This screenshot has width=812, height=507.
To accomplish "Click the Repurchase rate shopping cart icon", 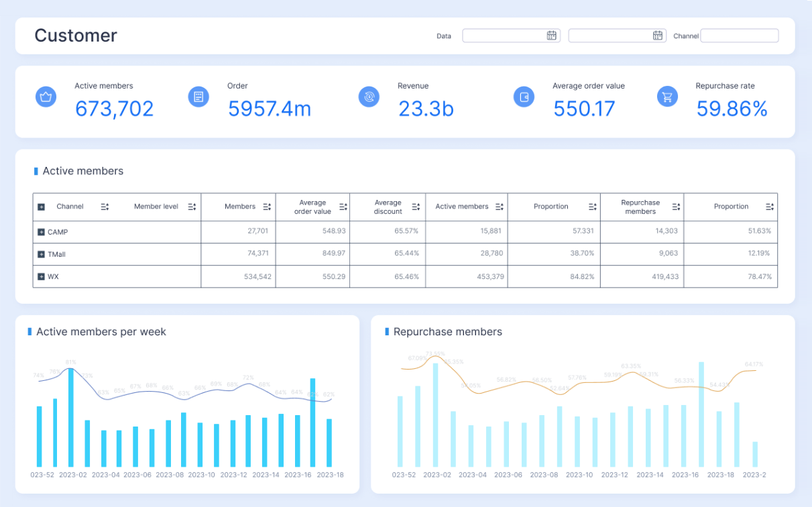I will tap(667, 97).
